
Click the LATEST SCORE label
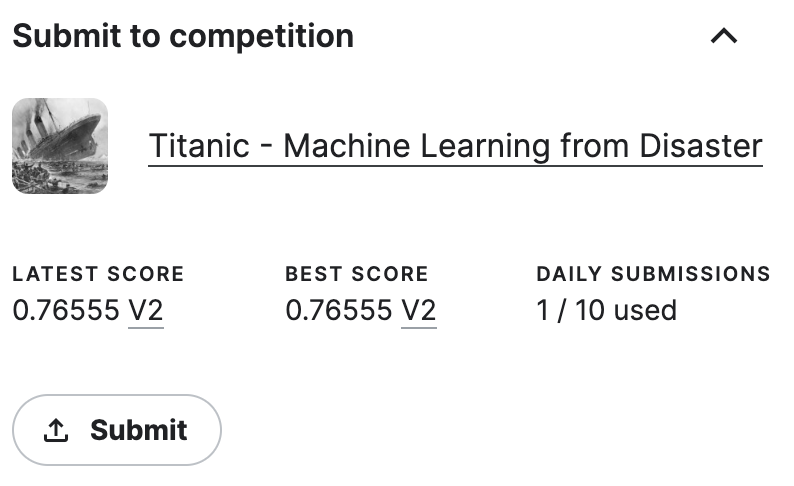98,274
